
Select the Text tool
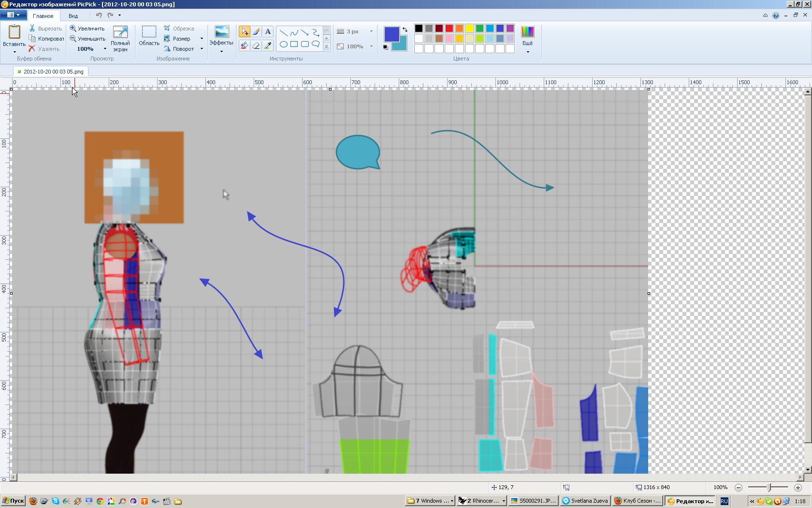268,32
